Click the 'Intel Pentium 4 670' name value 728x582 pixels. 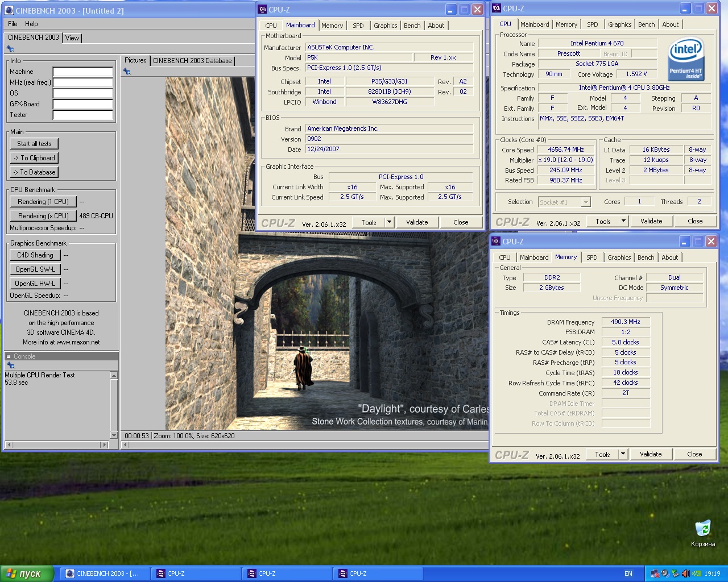(x=597, y=43)
